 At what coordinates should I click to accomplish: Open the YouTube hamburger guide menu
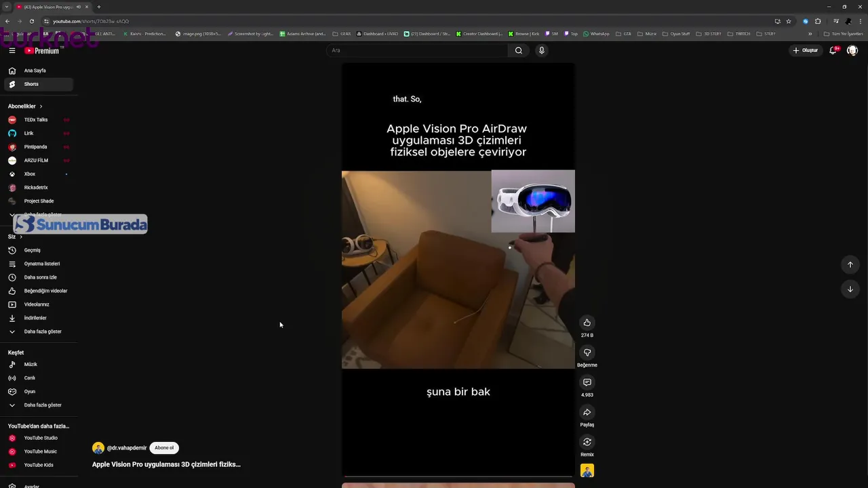pos(12,50)
